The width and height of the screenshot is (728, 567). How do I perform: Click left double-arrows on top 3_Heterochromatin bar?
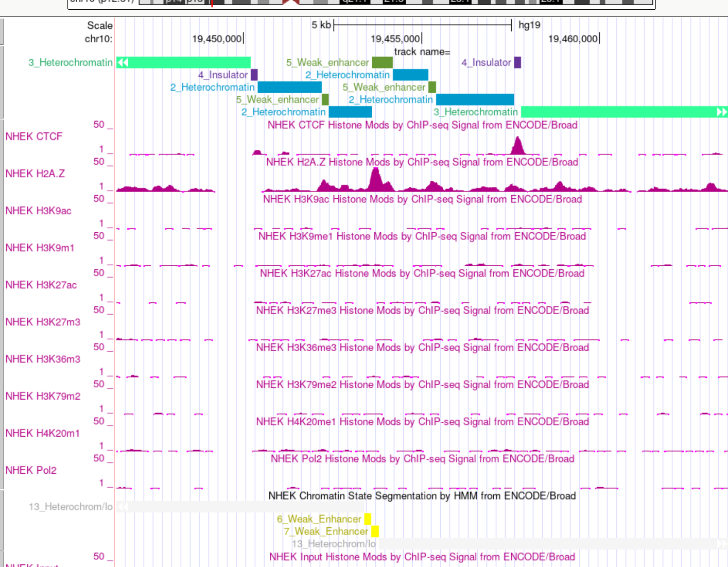pyautogui.click(x=122, y=62)
